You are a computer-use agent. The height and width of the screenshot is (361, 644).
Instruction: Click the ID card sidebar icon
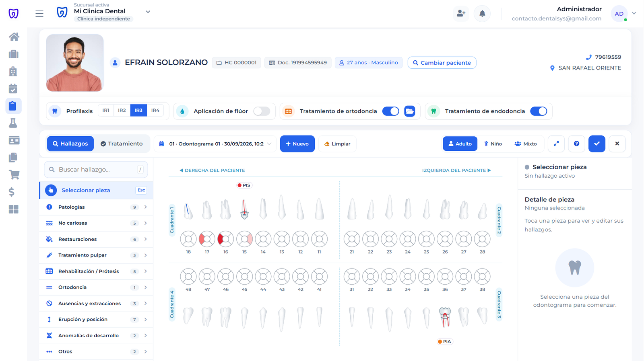click(x=14, y=140)
